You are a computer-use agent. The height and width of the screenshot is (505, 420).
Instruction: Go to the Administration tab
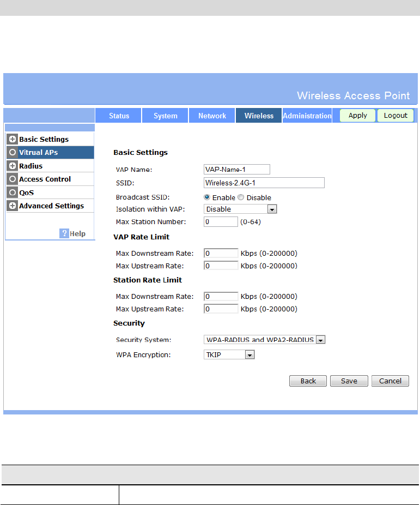(307, 116)
